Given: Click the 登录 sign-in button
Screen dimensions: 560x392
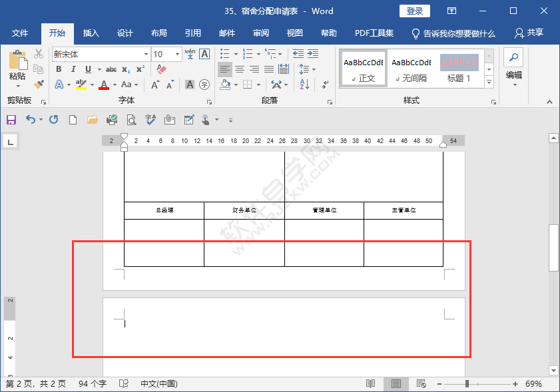Looking at the screenshot, I should [415, 11].
